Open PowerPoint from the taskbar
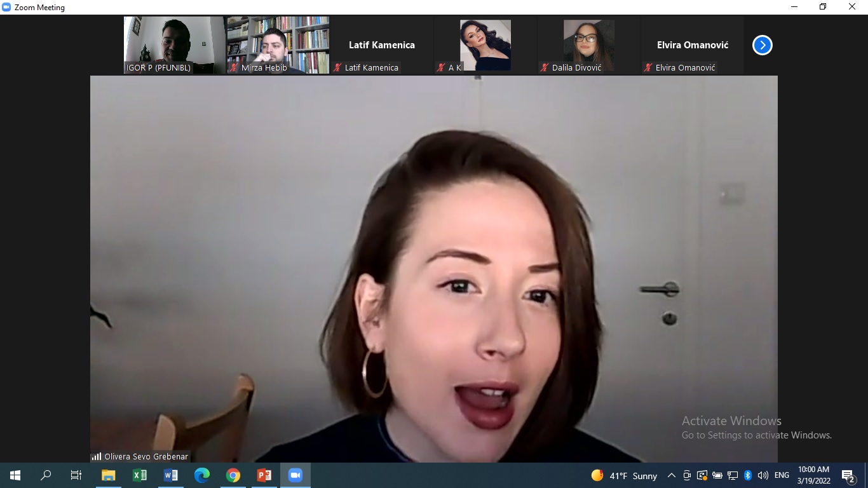Image resolution: width=868 pixels, height=488 pixels. tap(264, 475)
